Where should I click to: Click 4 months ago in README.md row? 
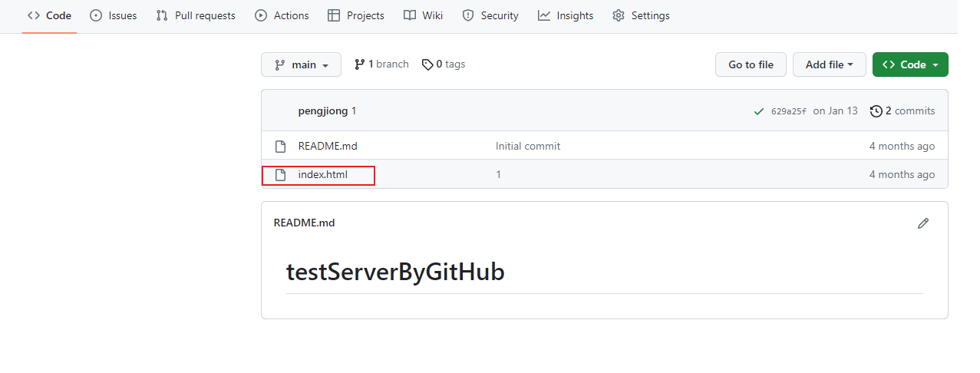902,146
